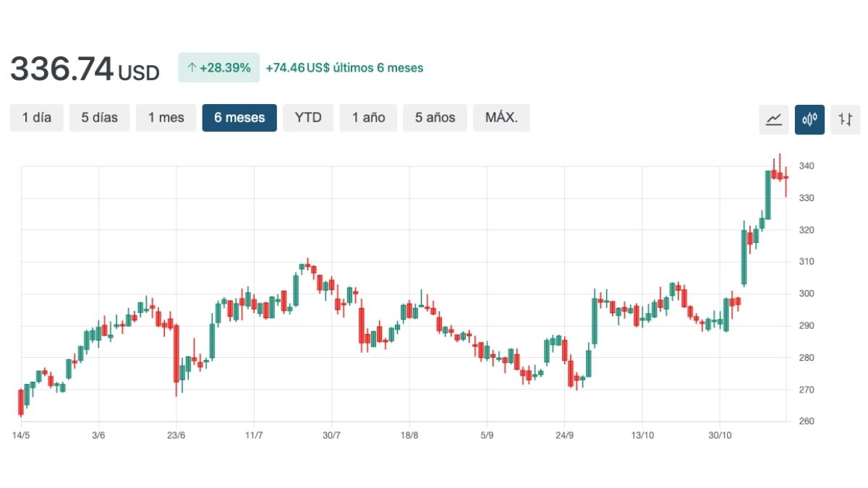This screenshot has width=868, height=488.
Task: Click the 30/10 date axis label
Action: tap(719, 435)
